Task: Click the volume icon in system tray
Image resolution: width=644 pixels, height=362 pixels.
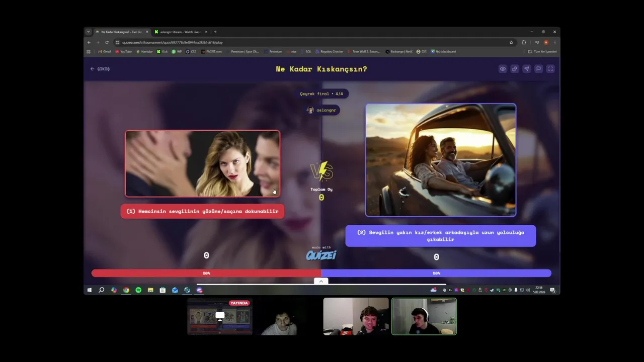Action: coord(527,290)
